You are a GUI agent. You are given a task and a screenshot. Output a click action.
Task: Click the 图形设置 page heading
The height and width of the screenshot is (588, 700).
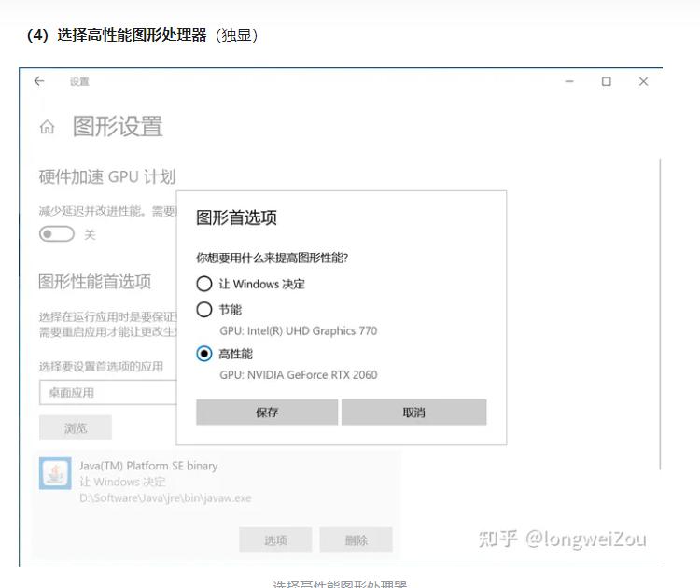(118, 127)
